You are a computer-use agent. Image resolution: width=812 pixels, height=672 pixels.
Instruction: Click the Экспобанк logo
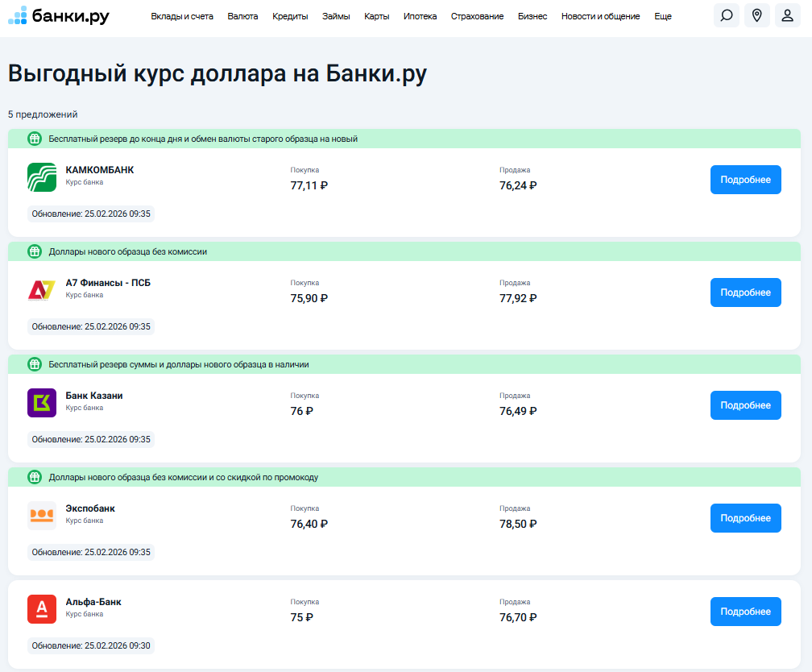pos(42,513)
